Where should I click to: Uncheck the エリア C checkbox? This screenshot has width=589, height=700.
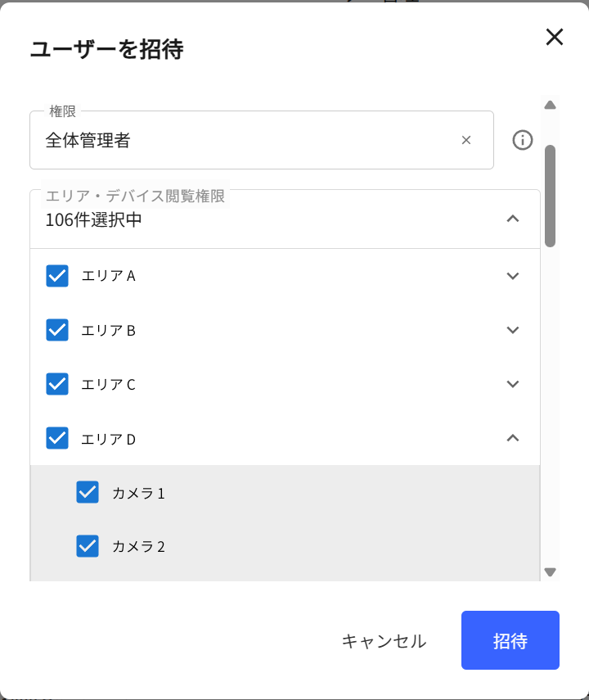point(57,384)
